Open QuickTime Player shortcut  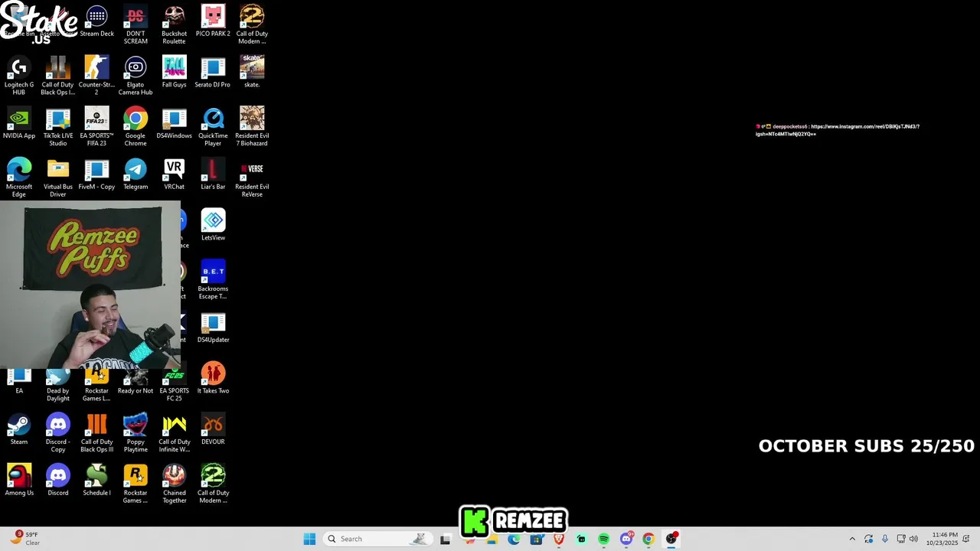tap(213, 127)
